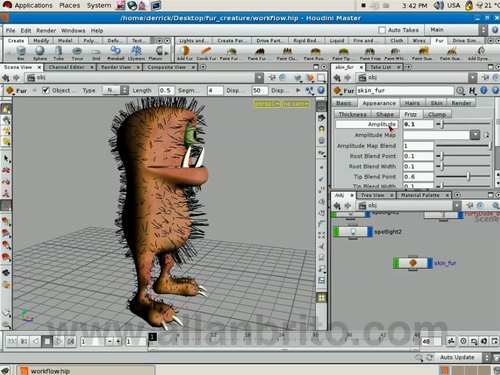Click the Metaball shelf tool
Image resolution: width=500 pixels, height=375 pixels.
click(116, 53)
